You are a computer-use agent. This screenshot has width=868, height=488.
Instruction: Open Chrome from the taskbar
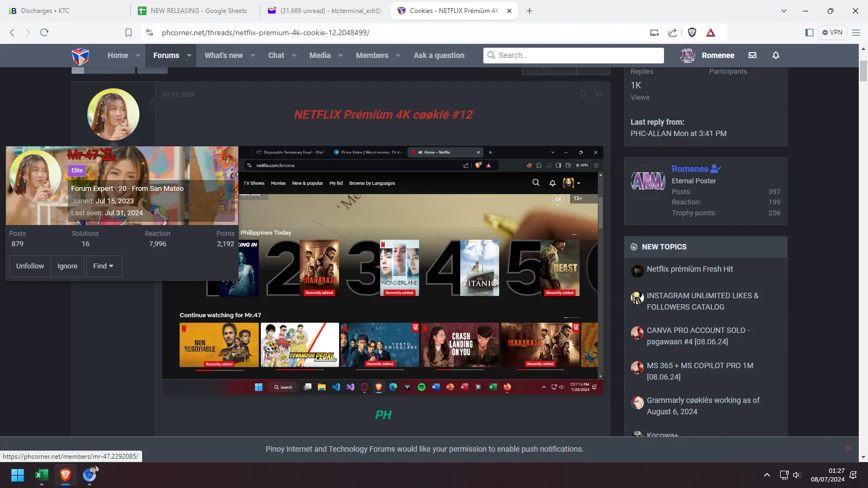coord(90,475)
